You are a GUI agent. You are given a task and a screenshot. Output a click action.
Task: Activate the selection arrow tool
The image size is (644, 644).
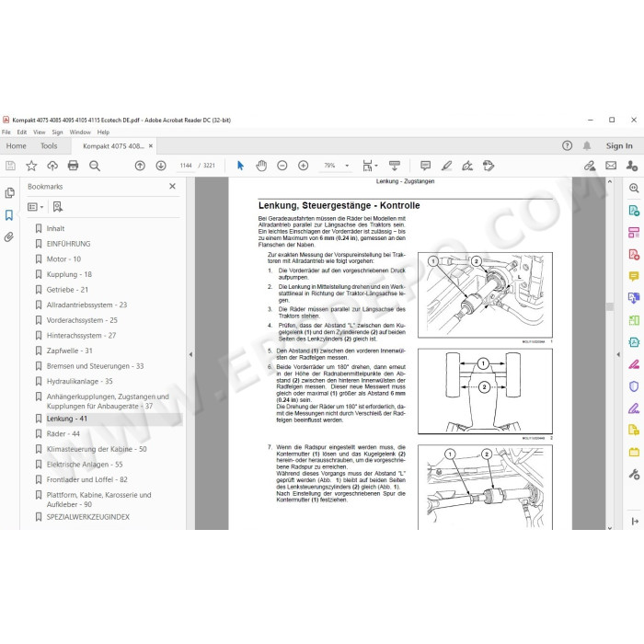240,166
